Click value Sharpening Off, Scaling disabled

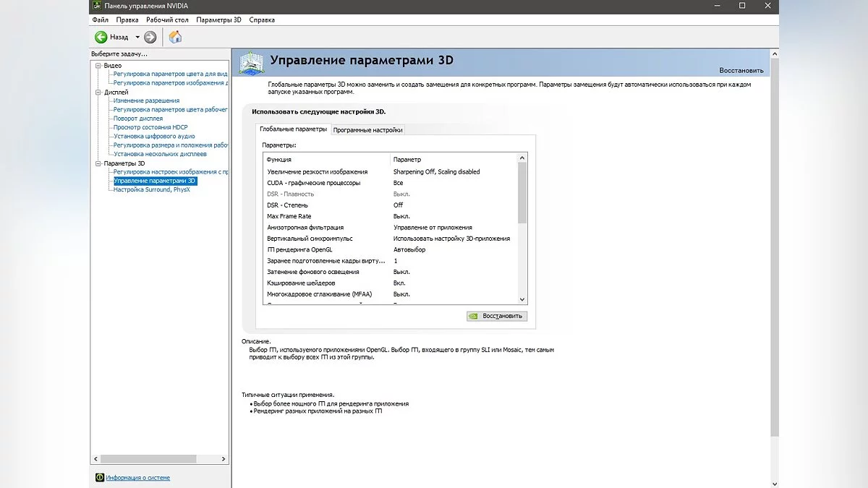[436, 172]
